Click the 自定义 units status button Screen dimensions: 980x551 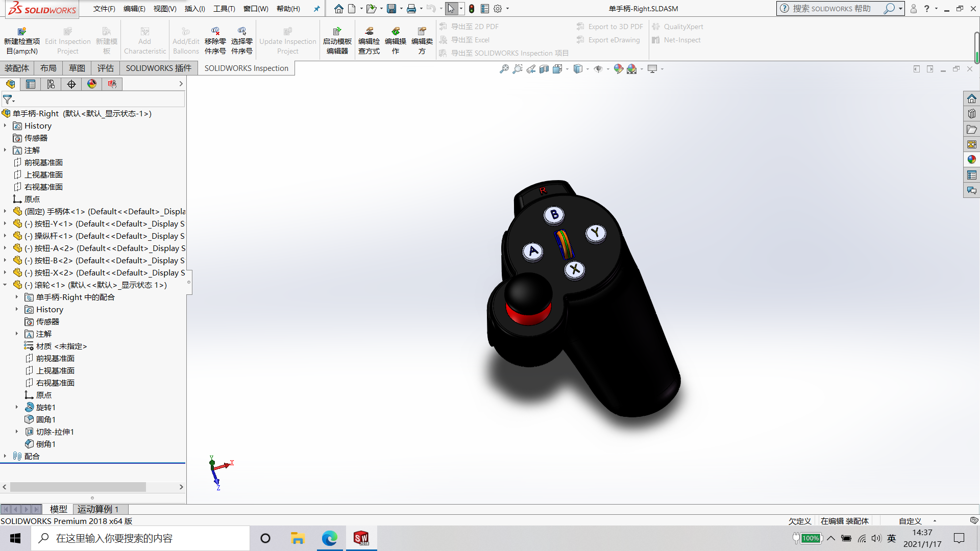point(910,521)
